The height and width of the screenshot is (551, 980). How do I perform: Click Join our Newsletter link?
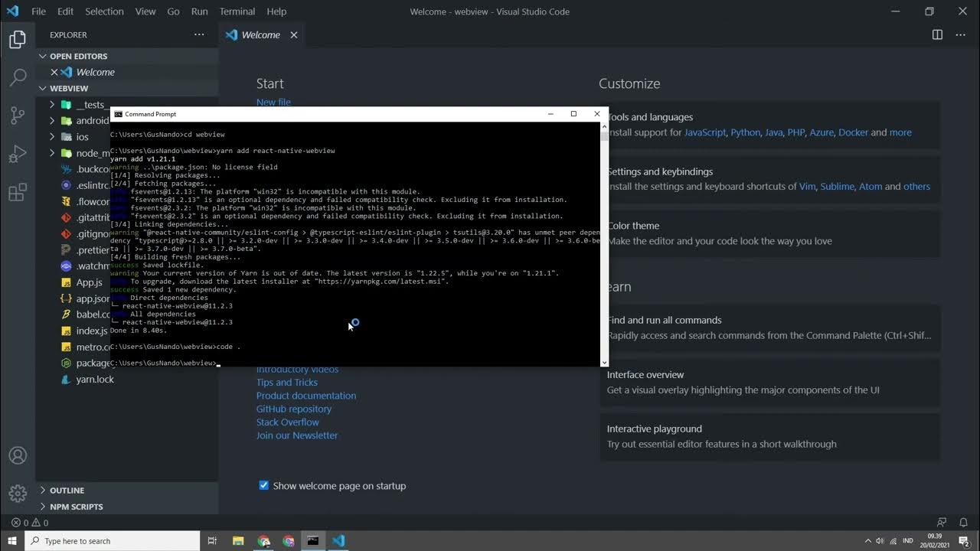(297, 435)
